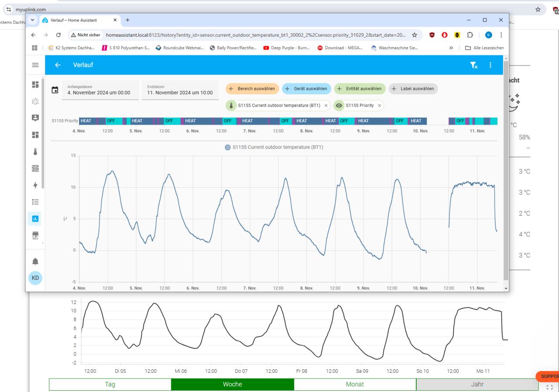Open the Home Assistant hamburger sidebar menu
This screenshot has height=392, width=559.
[x=35, y=65]
